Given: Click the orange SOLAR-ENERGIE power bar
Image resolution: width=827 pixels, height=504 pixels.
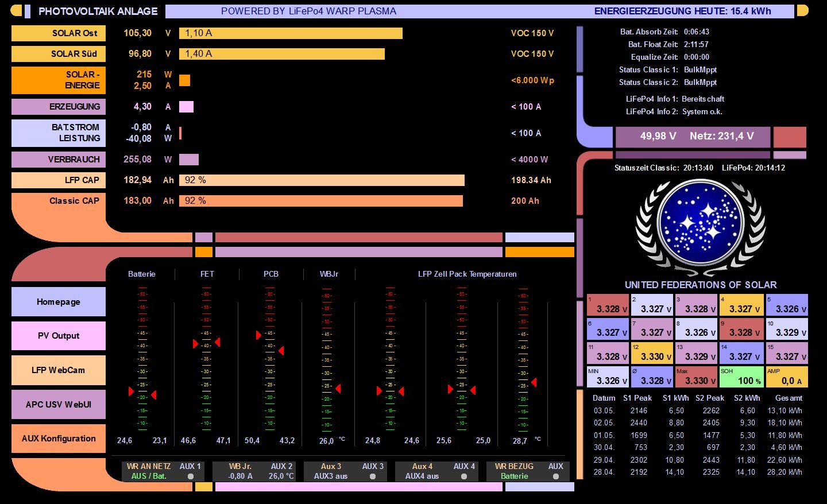Looking at the screenshot, I should point(184,80).
